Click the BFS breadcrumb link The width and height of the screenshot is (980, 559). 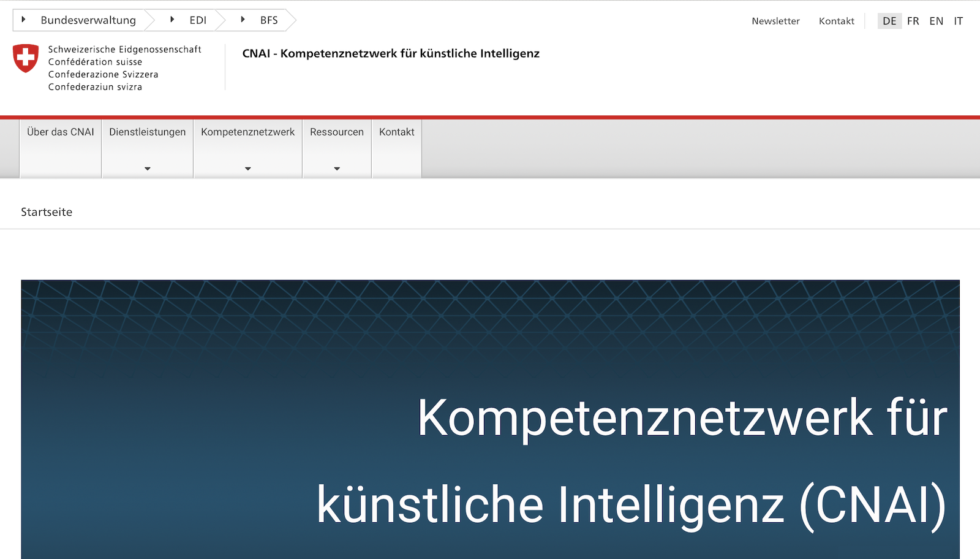[x=267, y=20]
